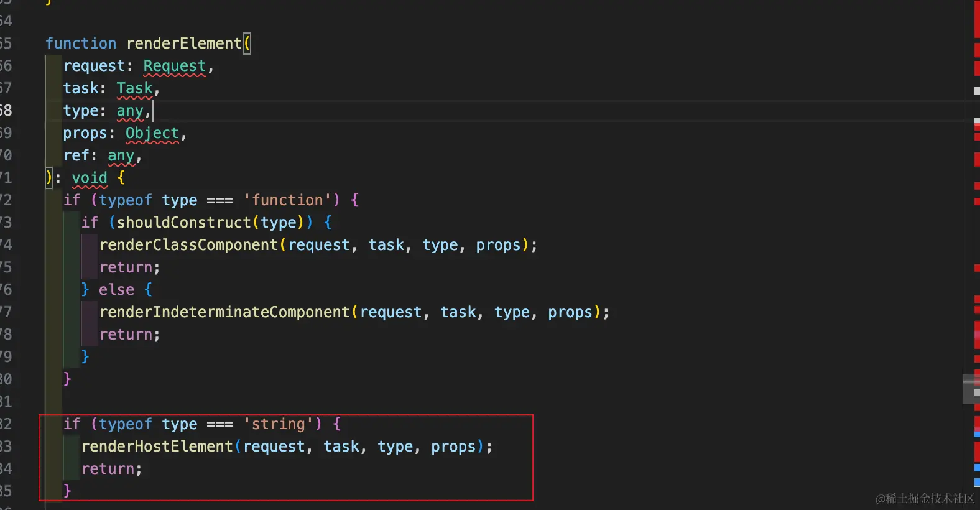Click the renderElement function name
The height and width of the screenshot is (510, 980).
[184, 44]
